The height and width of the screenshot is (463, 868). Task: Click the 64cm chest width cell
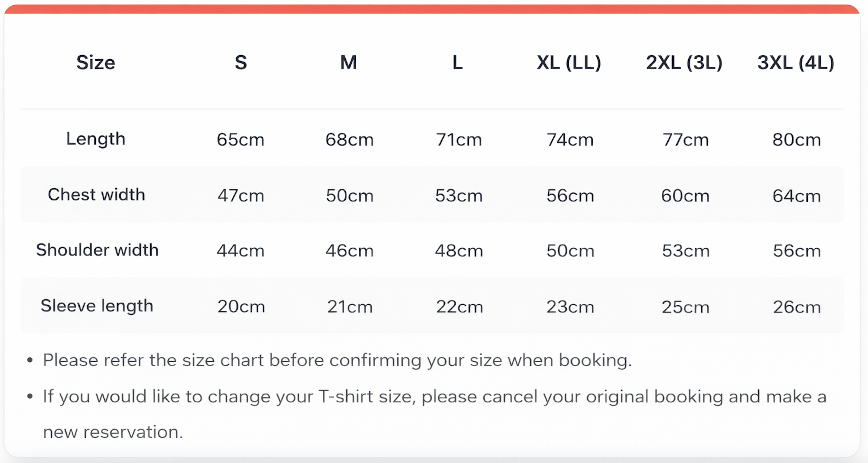pos(796,196)
